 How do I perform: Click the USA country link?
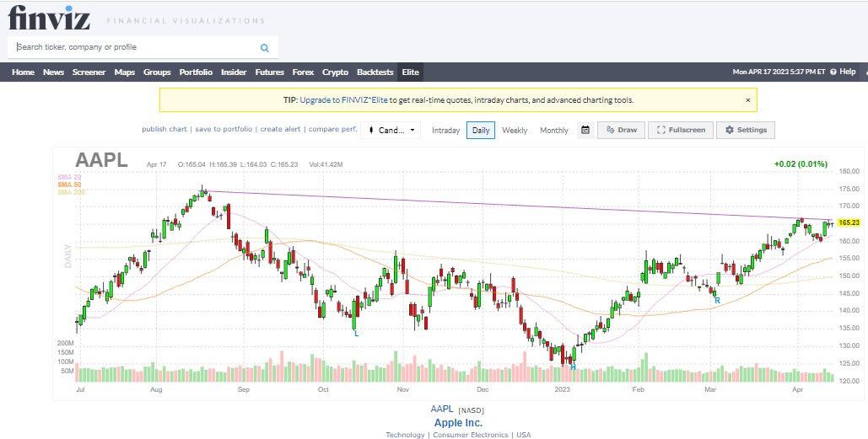[x=524, y=435]
